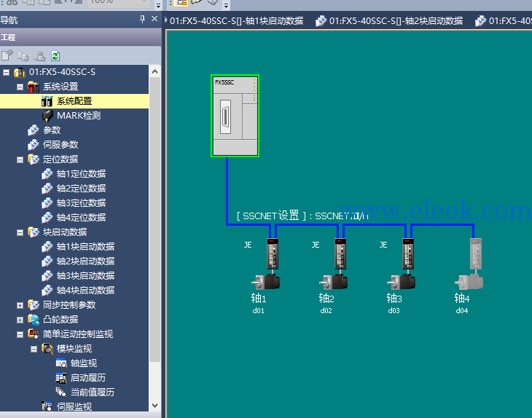Click the MARK检测 icon
The width and height of the screenshot is (532, 418).
coord(47,116)
